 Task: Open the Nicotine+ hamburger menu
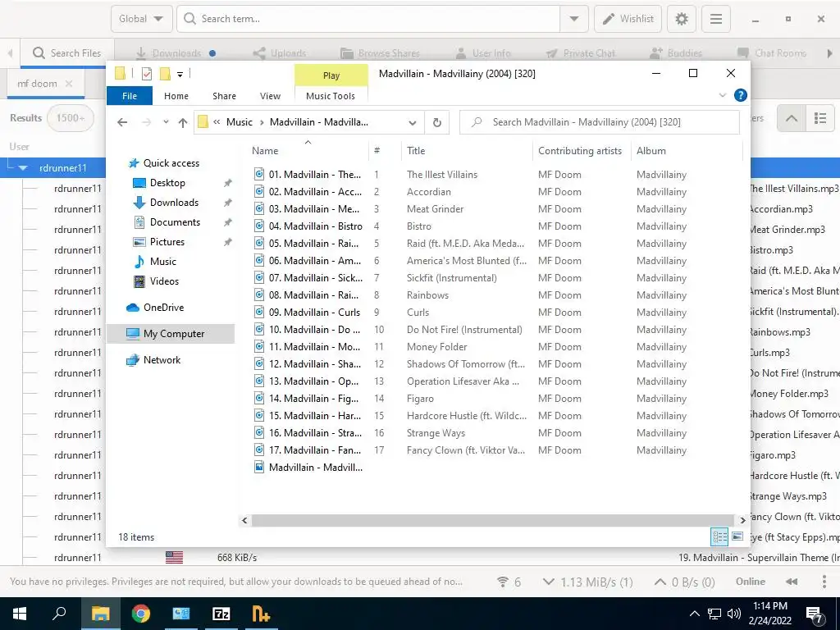coord(715,20)
